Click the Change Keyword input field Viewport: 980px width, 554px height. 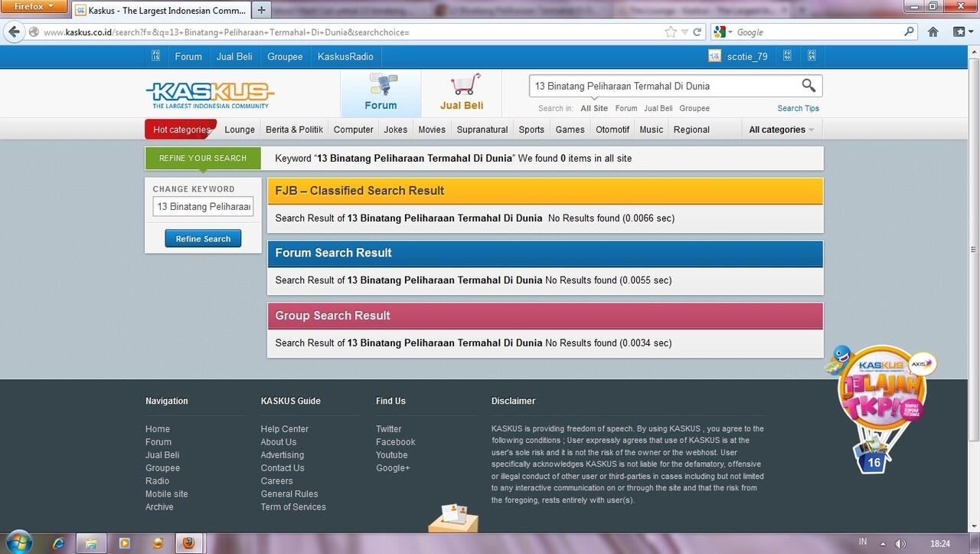click(203, 206)
